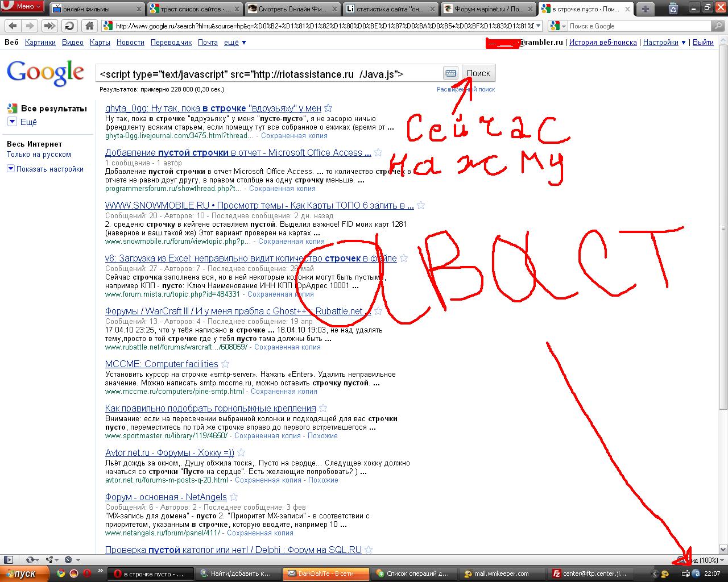
Task: Open the Windows 'пуск' Start button
Action: tap(20, 574)
